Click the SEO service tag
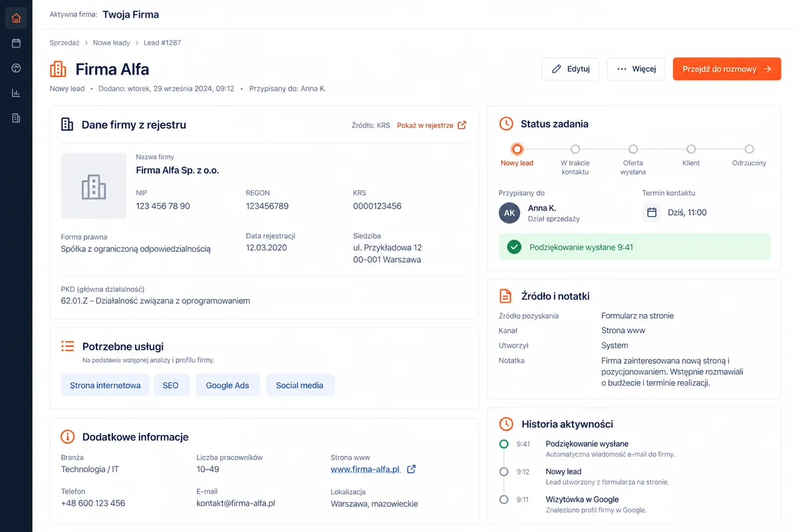798x532 pixels. [x=171, y=385]
